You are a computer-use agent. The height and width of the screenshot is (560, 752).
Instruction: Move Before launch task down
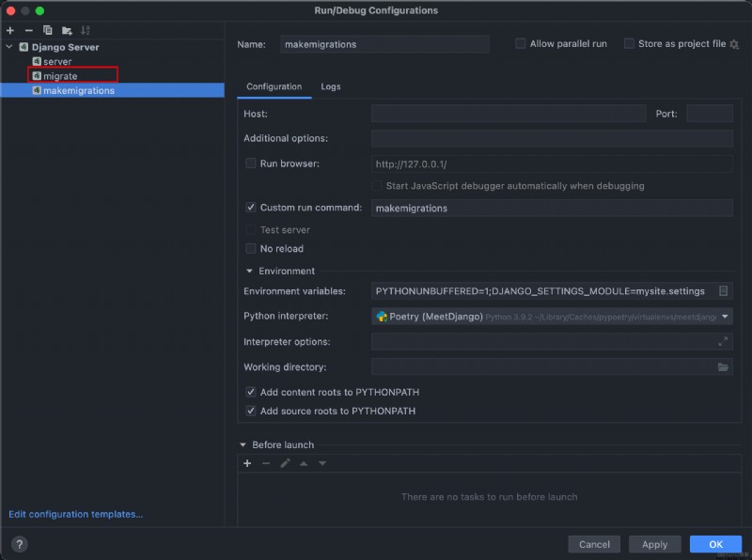(x=322, y=463)
